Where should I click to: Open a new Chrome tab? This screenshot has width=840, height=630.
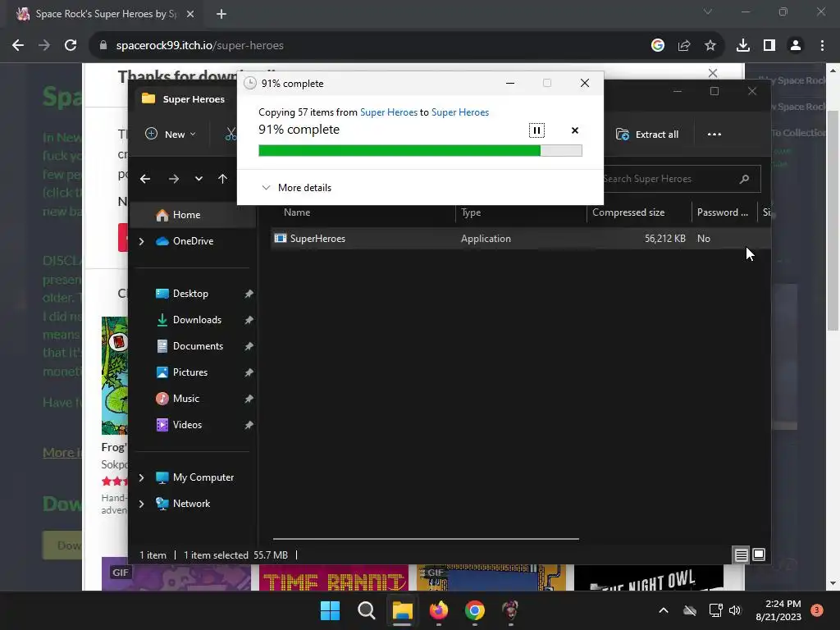point(221,14)
